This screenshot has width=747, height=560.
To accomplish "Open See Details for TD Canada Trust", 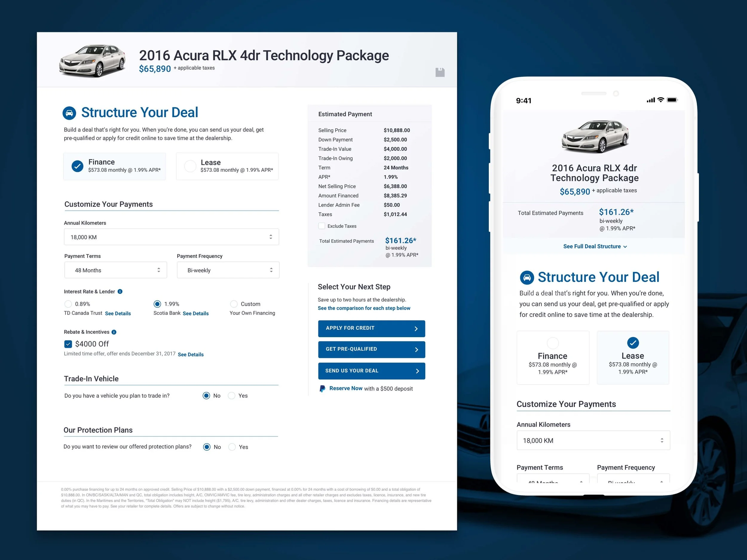I will pos(118,313).
